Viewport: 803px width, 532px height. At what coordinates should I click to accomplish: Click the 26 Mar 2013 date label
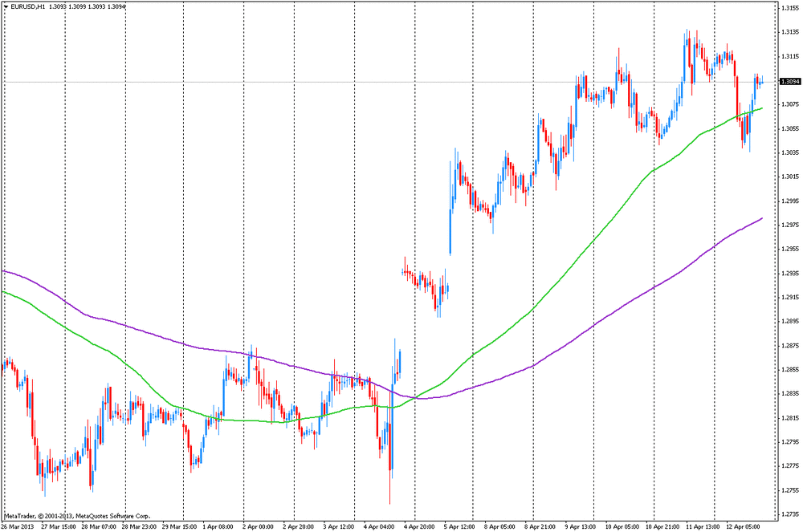(x=18, y=526)
